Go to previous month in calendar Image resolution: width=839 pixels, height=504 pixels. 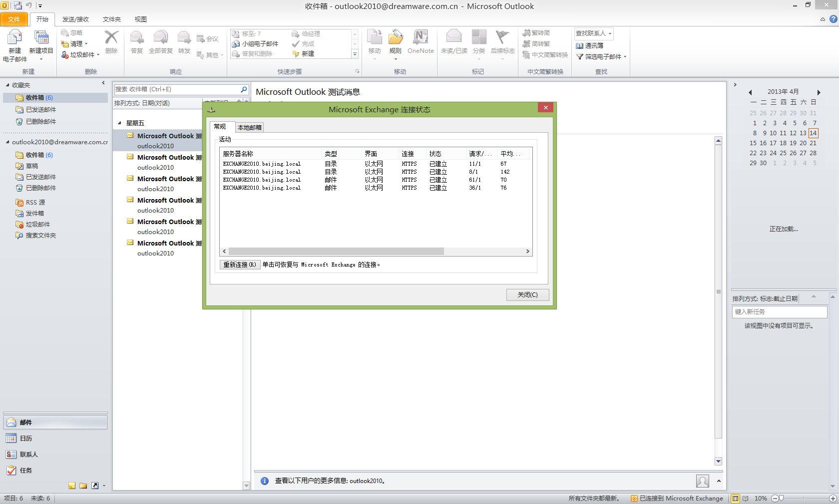pyautogui.click(x=750, y=92)
